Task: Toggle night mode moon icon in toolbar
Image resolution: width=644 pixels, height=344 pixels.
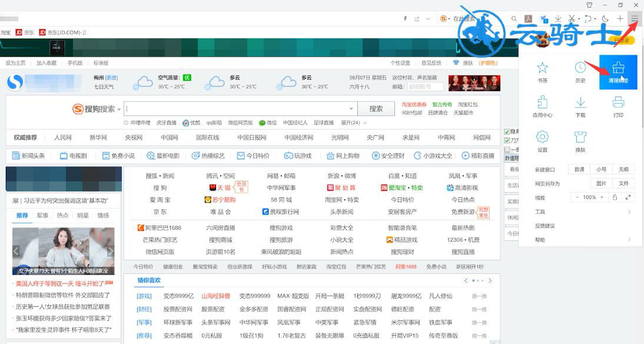Action: pyautogui.click(x=605, y=18)
